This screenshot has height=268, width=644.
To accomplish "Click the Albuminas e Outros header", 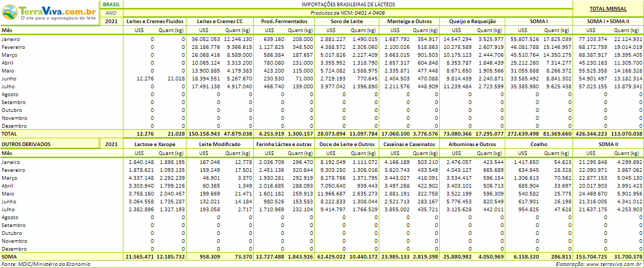I will 472,144.
